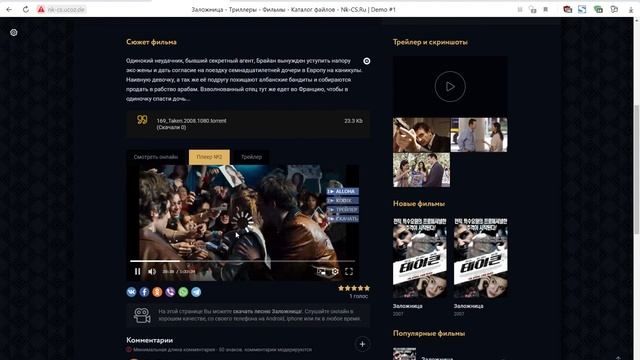Open the red extension icon in browser toolbar
The width and height of the screenshot is (640, 360).
point(567,9)
